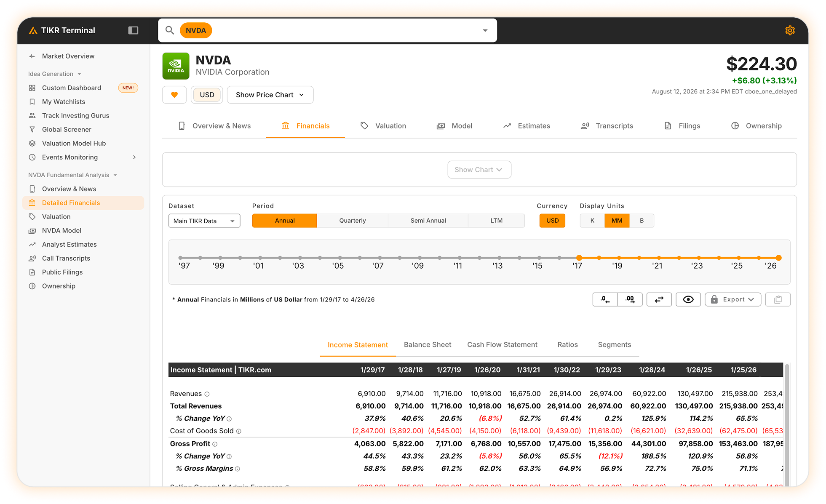Image resolution: width=826 pixels, height=504 pixels.
Task: Click Show Chart button
Action: [479, 170]
